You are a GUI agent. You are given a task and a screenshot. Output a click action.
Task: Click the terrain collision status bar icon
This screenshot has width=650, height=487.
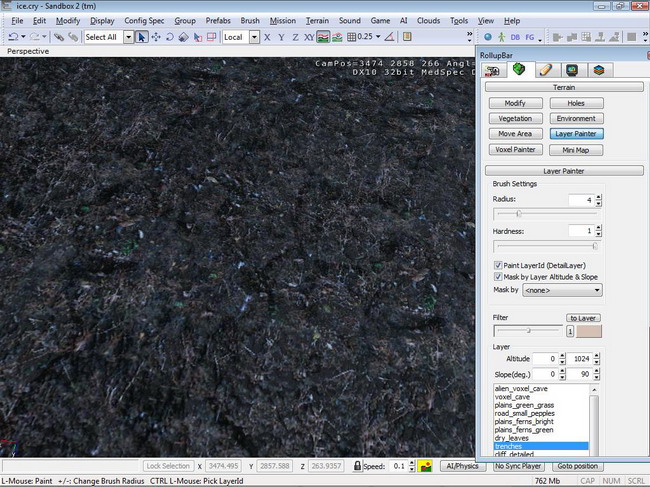tap(425, 466)
